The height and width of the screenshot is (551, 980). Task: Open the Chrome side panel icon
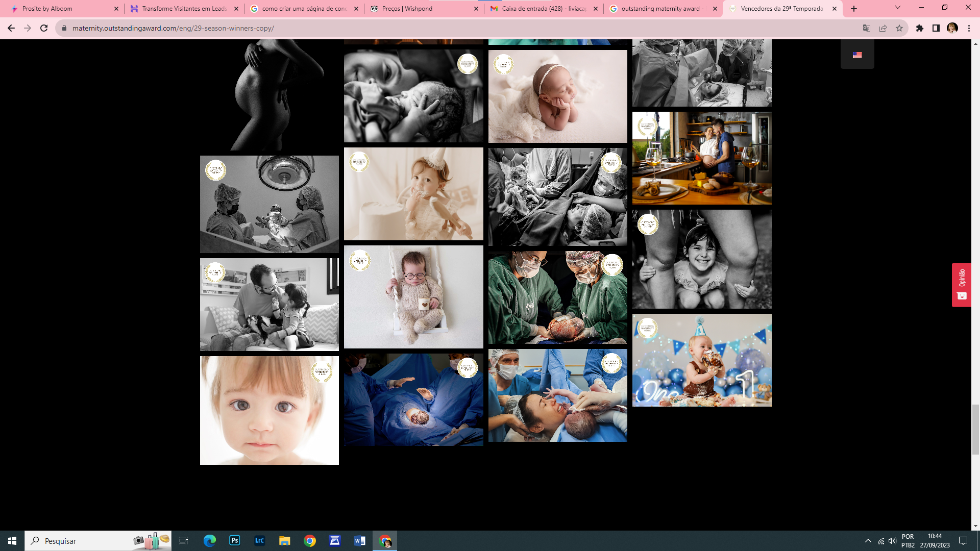[x=936, y=28]
